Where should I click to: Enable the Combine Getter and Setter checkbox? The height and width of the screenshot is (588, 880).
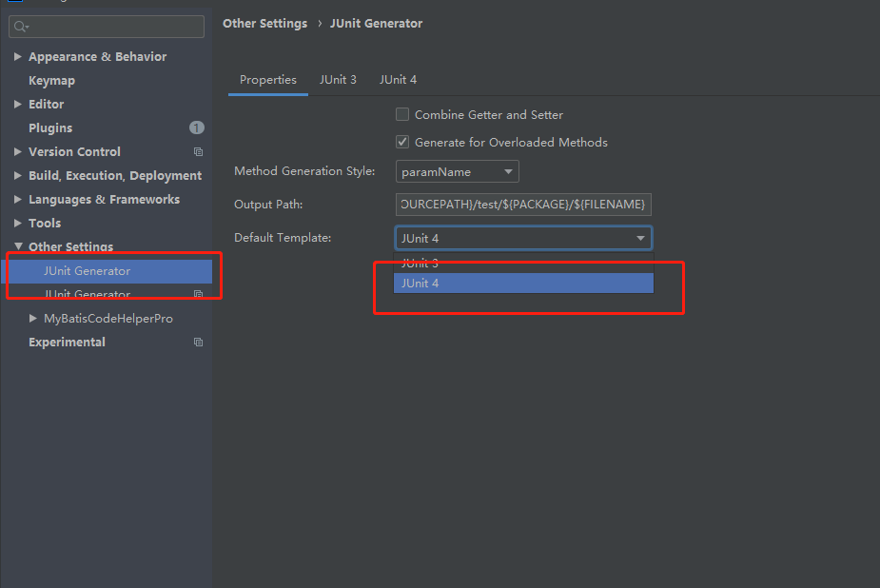click(402, 115)
